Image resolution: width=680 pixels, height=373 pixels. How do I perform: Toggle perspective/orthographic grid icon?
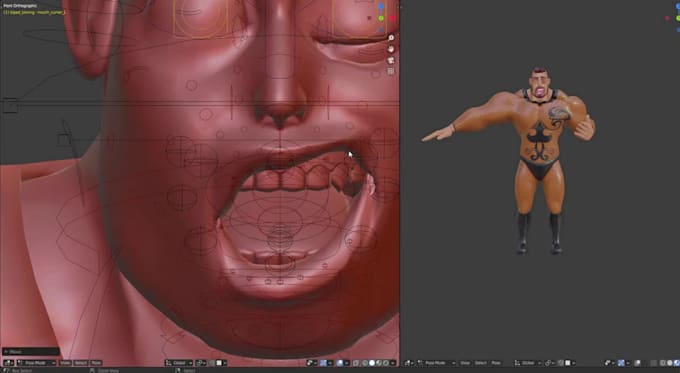click(391, 72)
